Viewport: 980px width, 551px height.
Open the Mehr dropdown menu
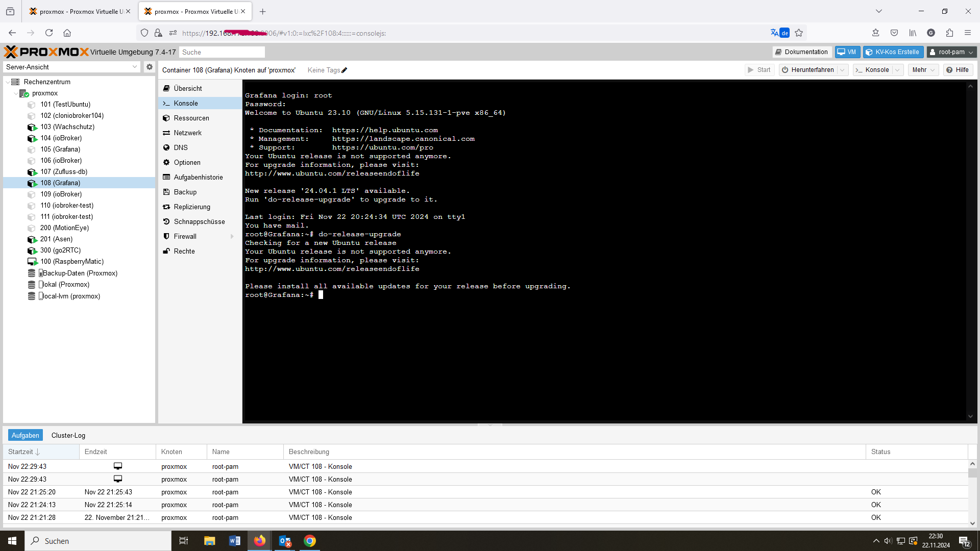coord(923,70)
